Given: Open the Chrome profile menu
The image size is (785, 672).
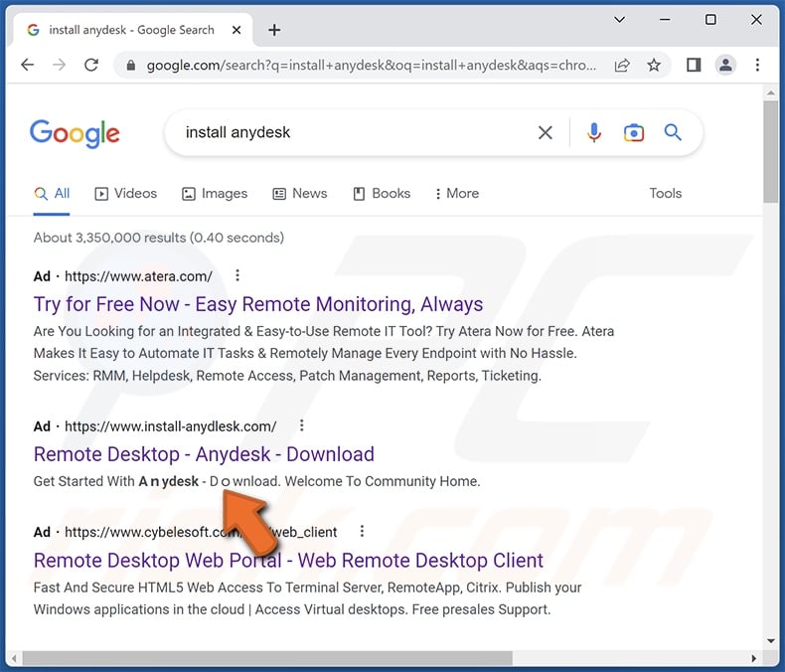Looking at the screenshot, I should [x=725, y=65].
